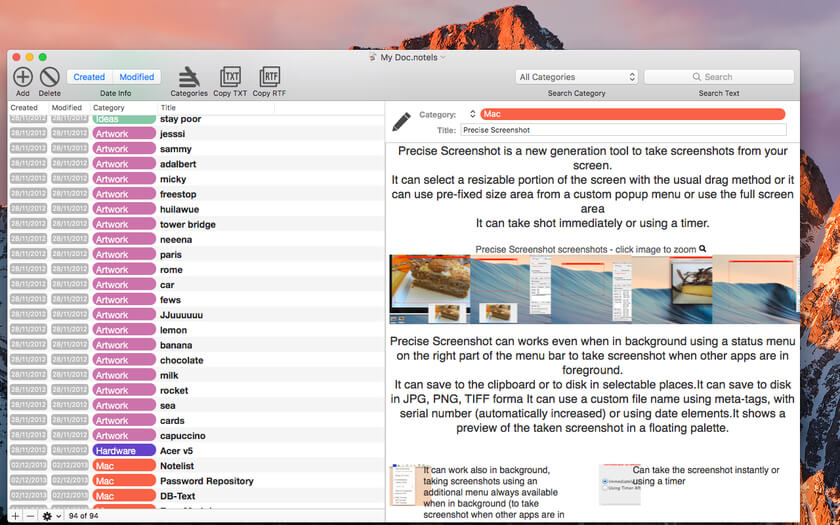Click the Hardware category color tag
840x525 pixels.
(x=123, y=451)
